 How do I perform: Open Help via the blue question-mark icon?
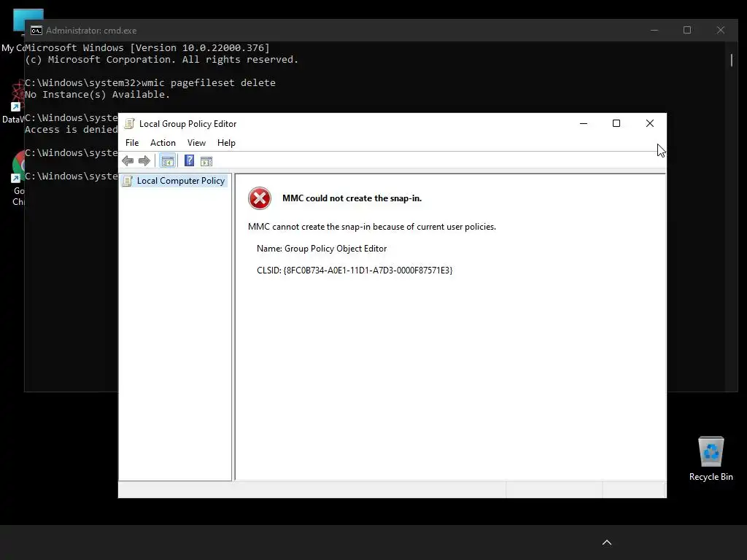coord(189,161)
